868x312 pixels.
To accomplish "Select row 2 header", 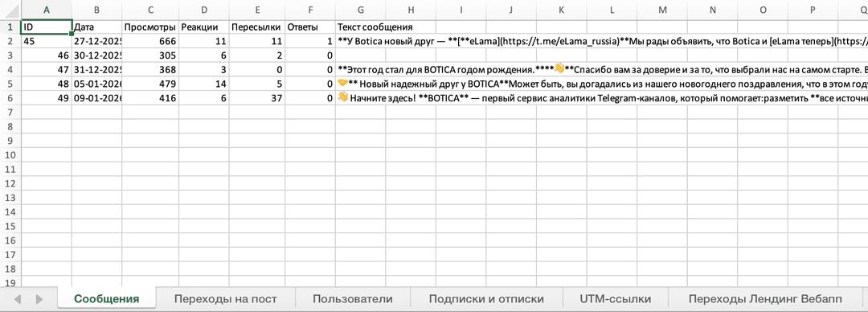I will 10,41.
